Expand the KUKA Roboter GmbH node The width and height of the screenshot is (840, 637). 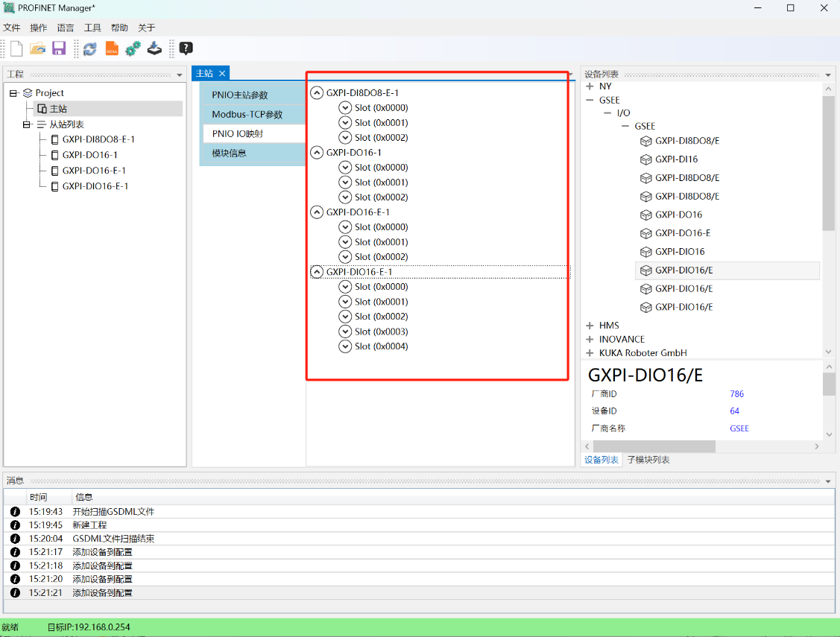(590, 352)
